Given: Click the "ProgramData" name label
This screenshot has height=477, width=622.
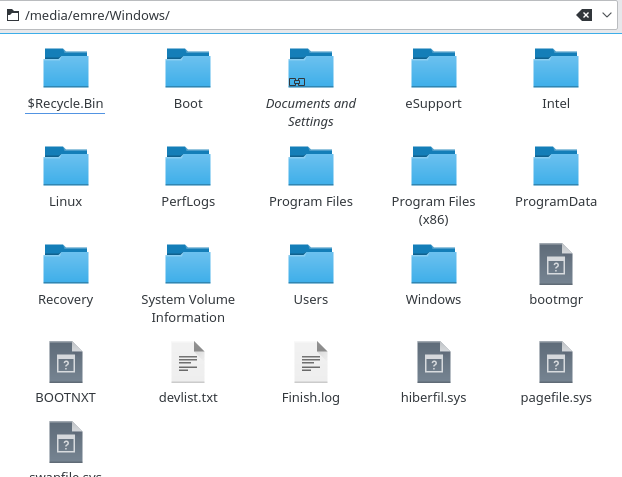Looking at the screenshot, I should click(556, 202).
